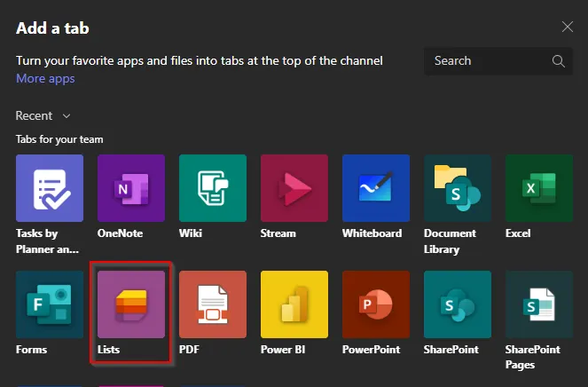Choose the Forms app icon

50,304
